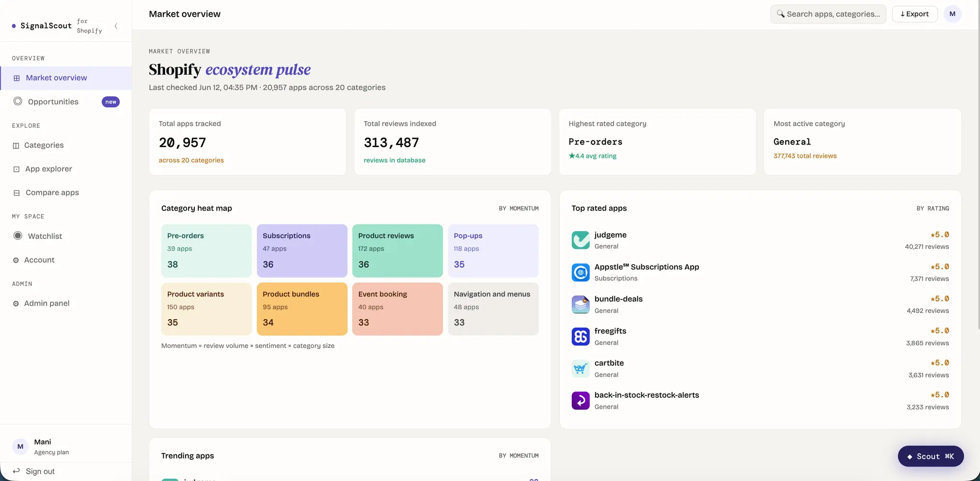Focus the Search apps, categories field

point(828,14)
